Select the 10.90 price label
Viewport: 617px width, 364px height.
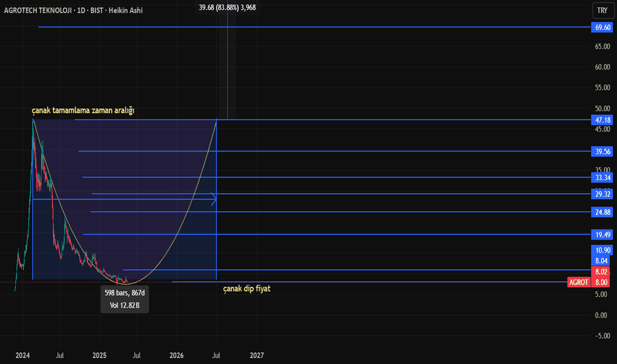(602, 250)
